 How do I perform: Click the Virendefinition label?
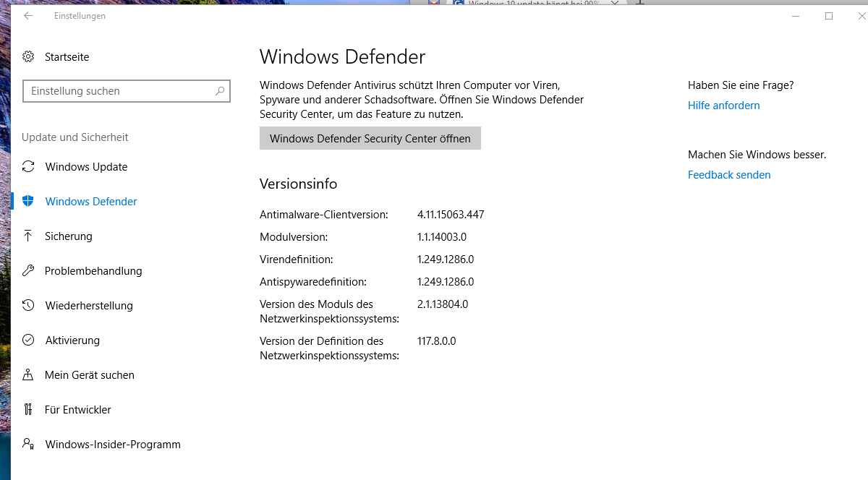297,260
